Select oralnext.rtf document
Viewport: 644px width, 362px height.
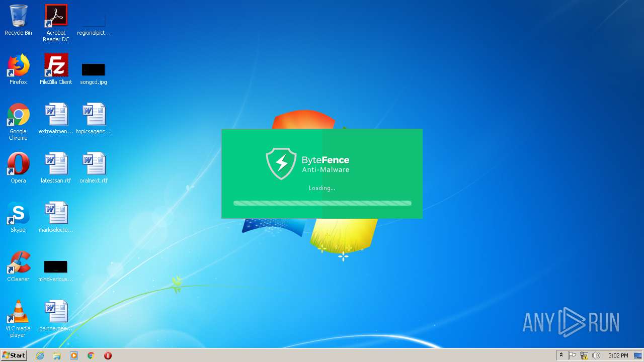[94, 168]
